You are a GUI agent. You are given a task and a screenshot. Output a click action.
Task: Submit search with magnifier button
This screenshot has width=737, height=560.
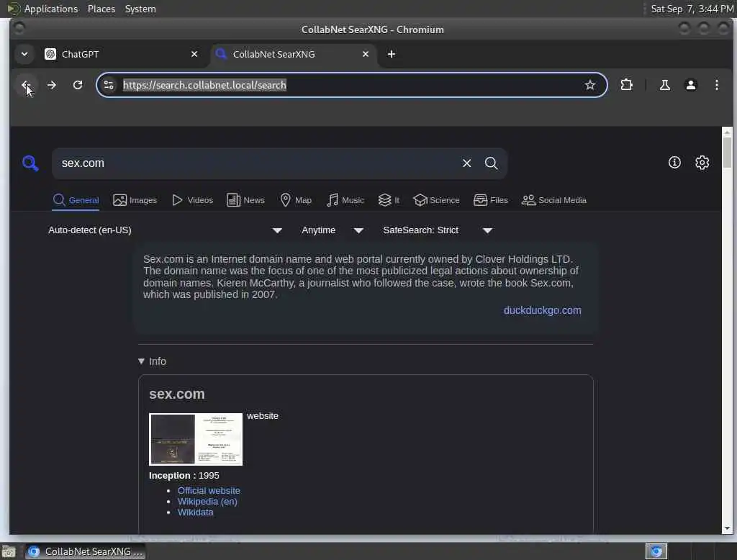tap(491, 163)
